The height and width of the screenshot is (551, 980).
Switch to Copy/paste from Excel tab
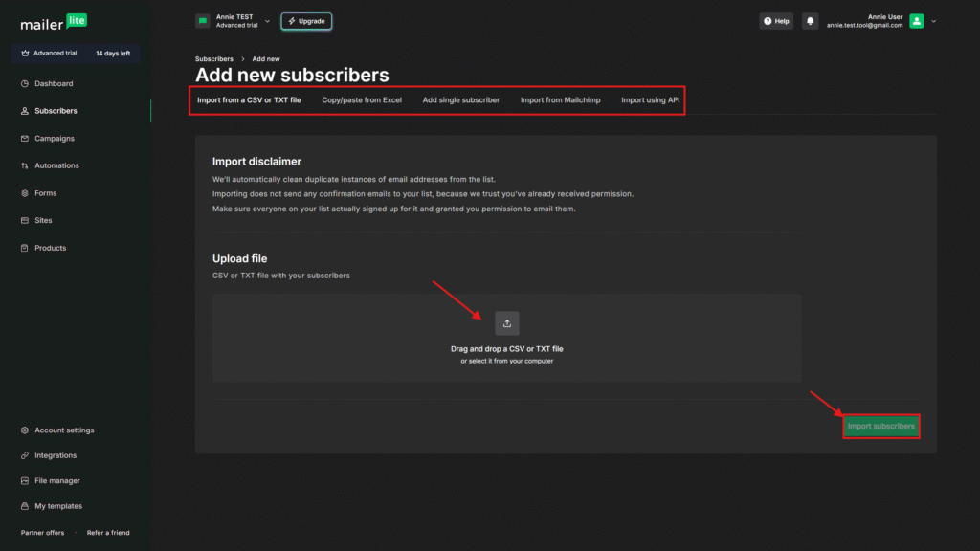(x=362, y=99)
